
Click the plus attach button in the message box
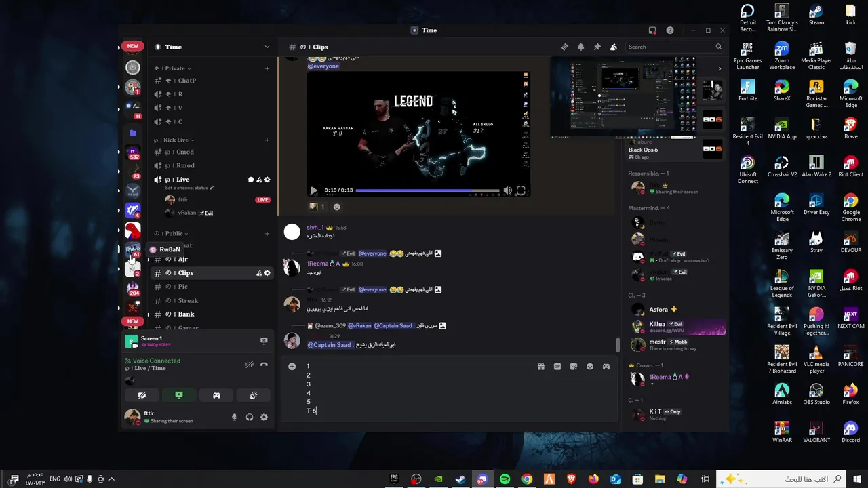tap(292, 367)
